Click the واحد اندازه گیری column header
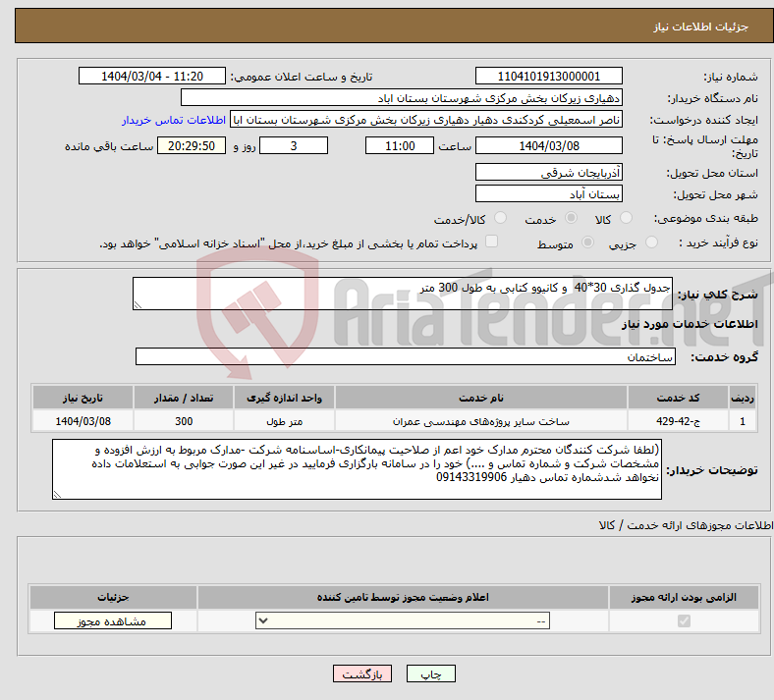 tap(284, 398)
